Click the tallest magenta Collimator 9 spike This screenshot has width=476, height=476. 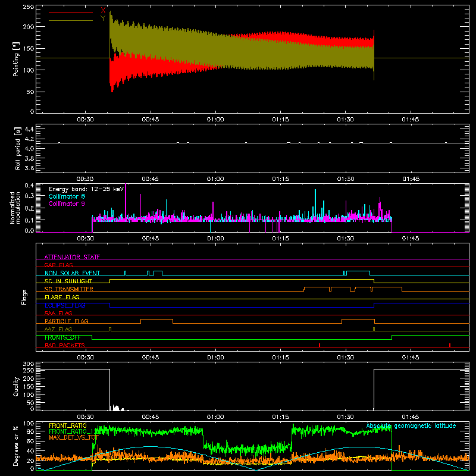(x=126, y=202)
